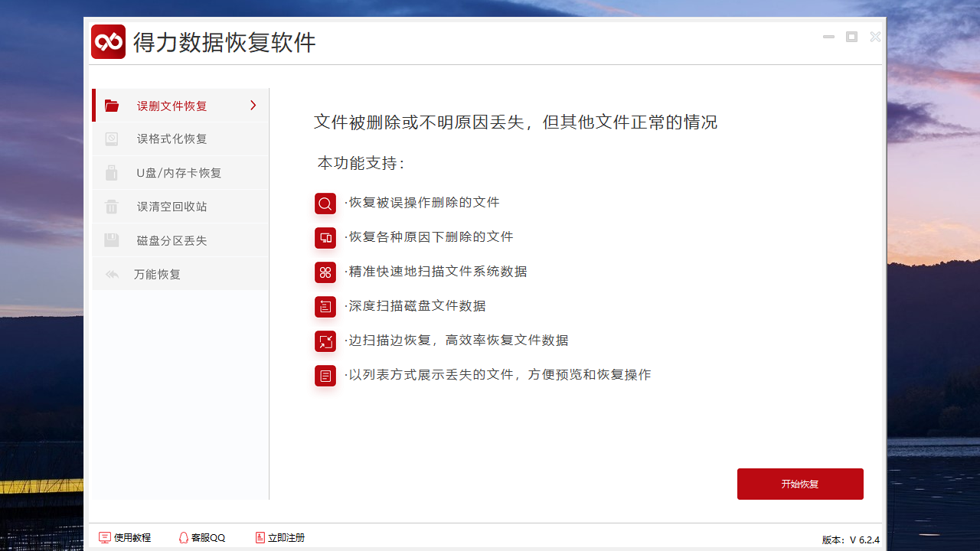Click the QQ bell icon beside 客服QQ
The width and height of the screenshot is (980, 551).
pyautogui.click(x=182, y=537)
